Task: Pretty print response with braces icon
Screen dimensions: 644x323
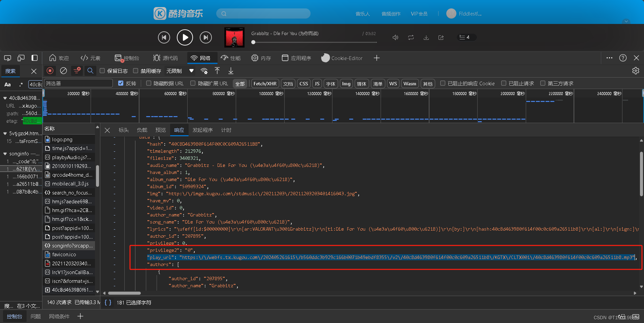Action: tap(108, 302)
